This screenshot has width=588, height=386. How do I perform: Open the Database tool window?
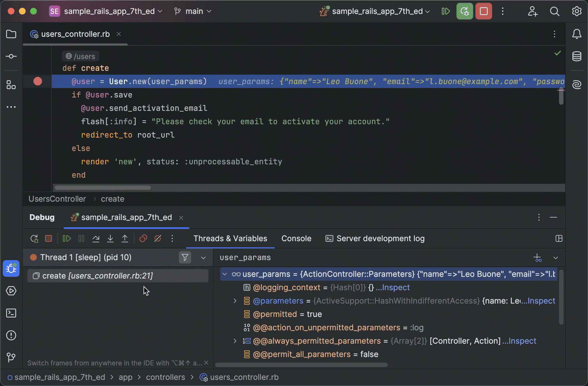(x=577, y=56)
